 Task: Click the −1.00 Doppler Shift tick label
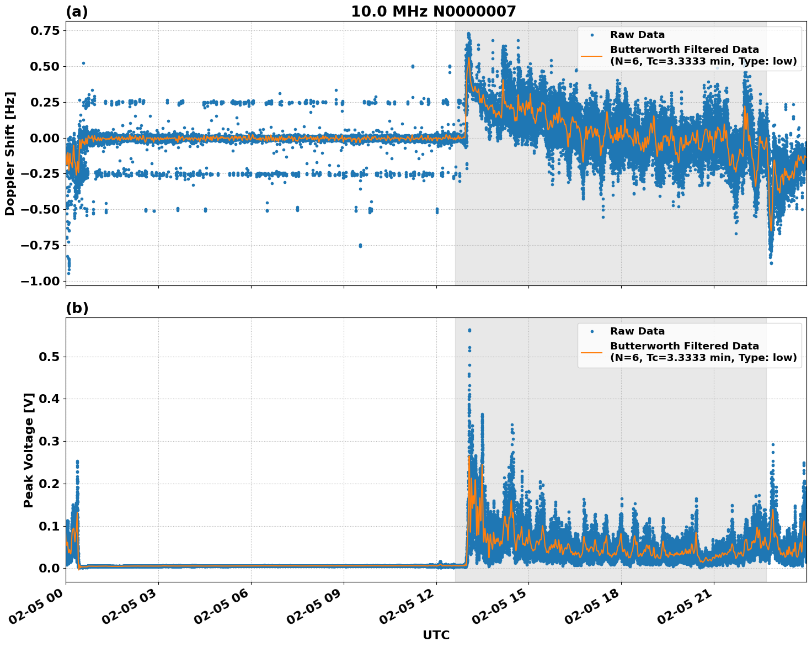tap(39, 281)
